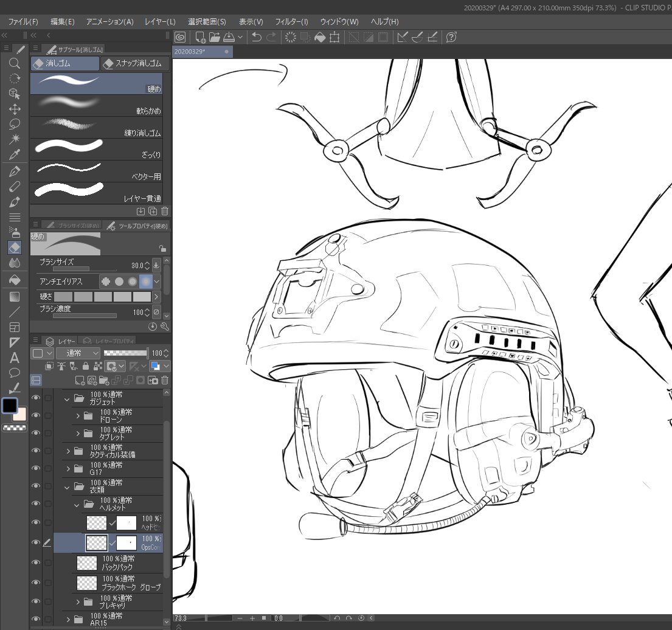Click the Fill command icon
The height and width of the screenshot is (630, 672).
[320, 37]
